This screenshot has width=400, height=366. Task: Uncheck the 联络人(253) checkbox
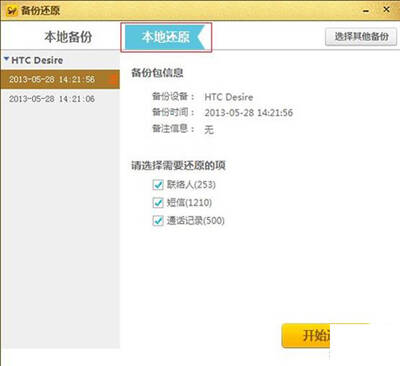(158, 185)
